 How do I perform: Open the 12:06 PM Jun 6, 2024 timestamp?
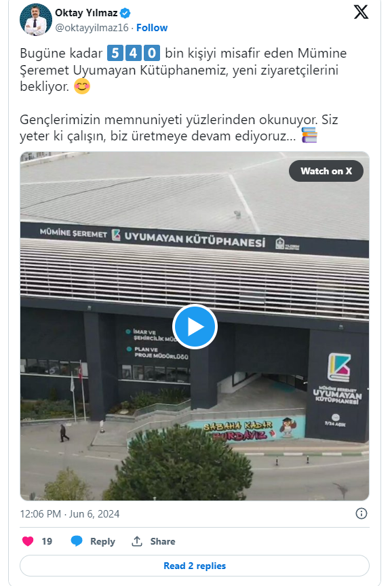[x=70, y=514]
